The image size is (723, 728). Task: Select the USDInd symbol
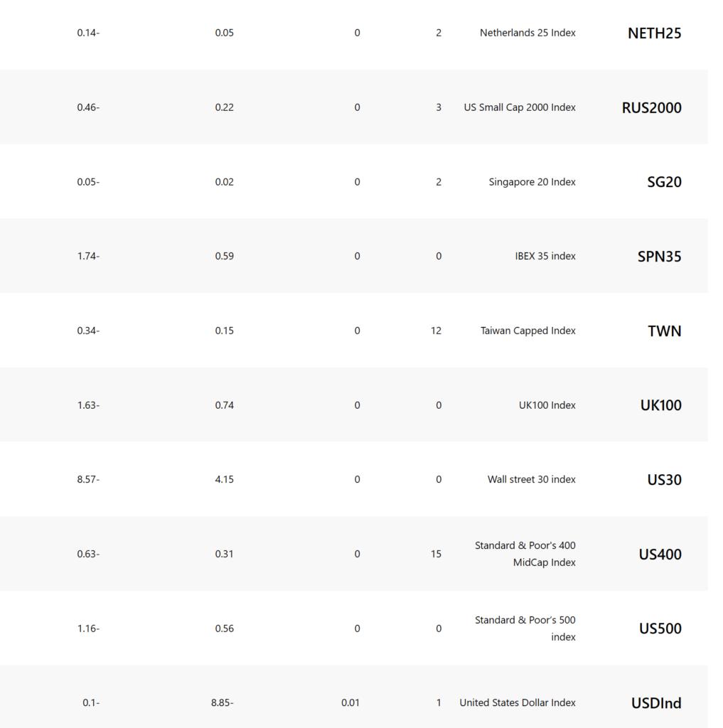(656, 703)
